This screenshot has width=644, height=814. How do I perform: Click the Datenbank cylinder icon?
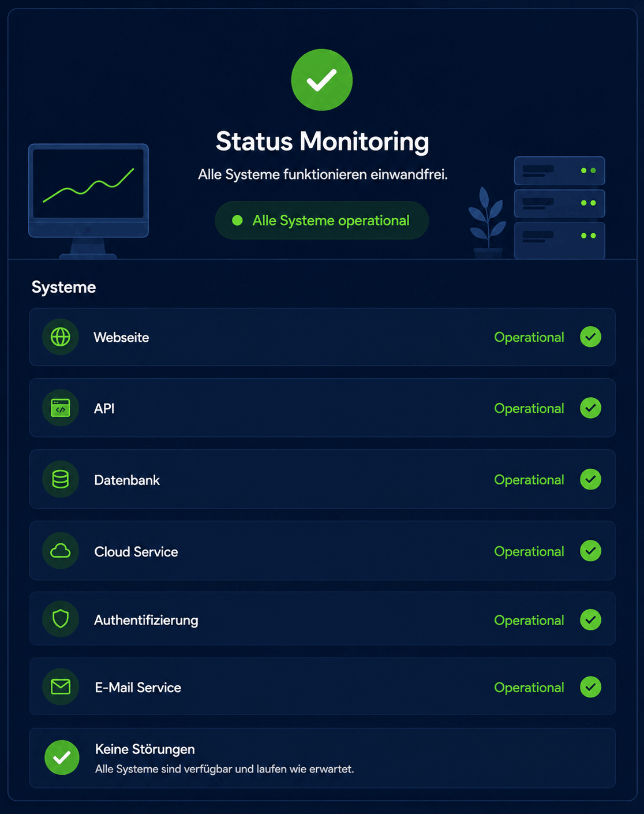(x=61, y=479)
